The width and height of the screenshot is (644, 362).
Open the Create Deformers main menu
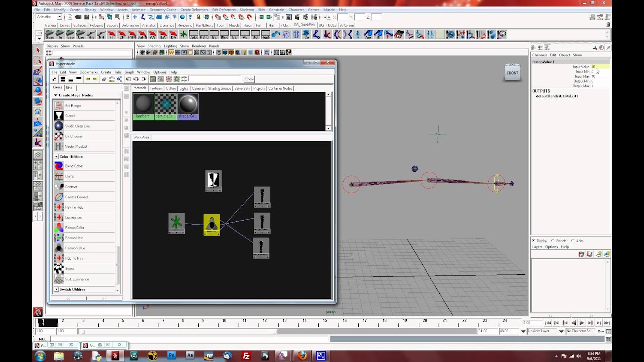tap(194, 10)
